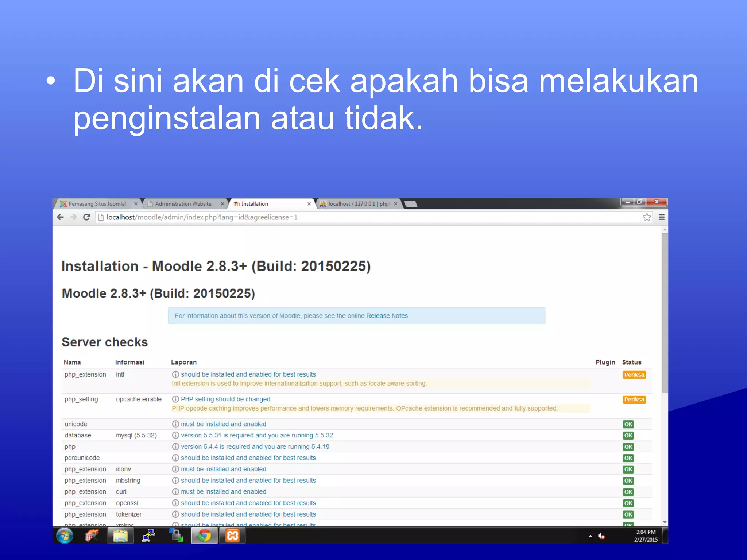Open tokenizer report link
Screen dimensions: 747x560
248,514
